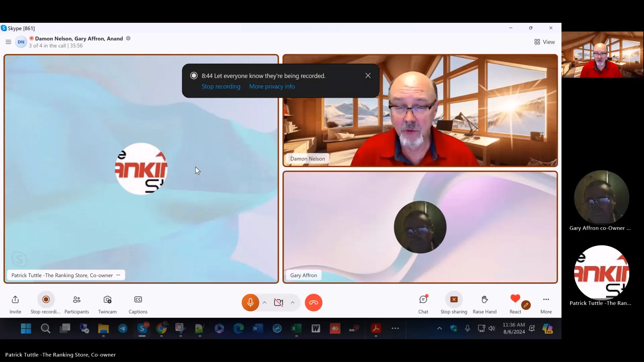Click the Camera toggle icon

[278, 302]
